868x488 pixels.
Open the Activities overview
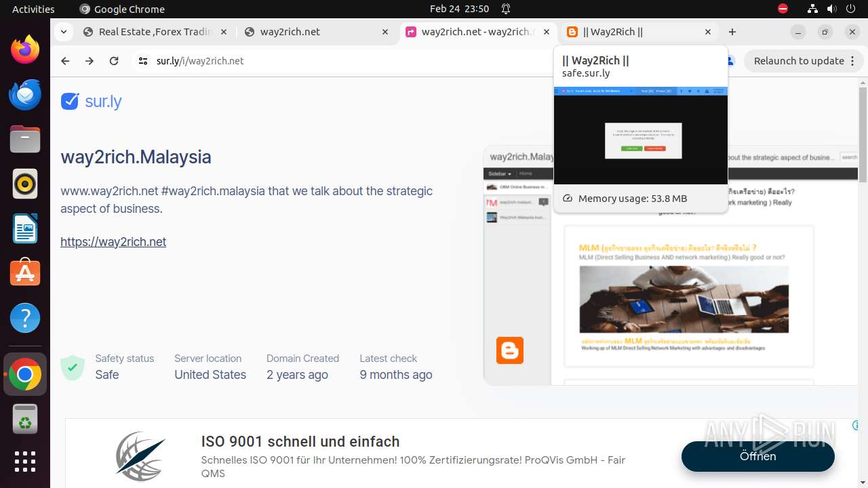pyautogui.click(x=33, y=9)
